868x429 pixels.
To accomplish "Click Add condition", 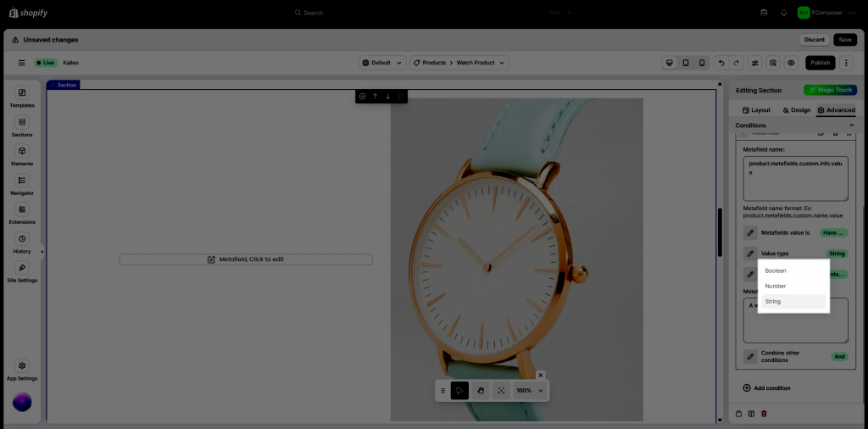I will click(766, 387).
